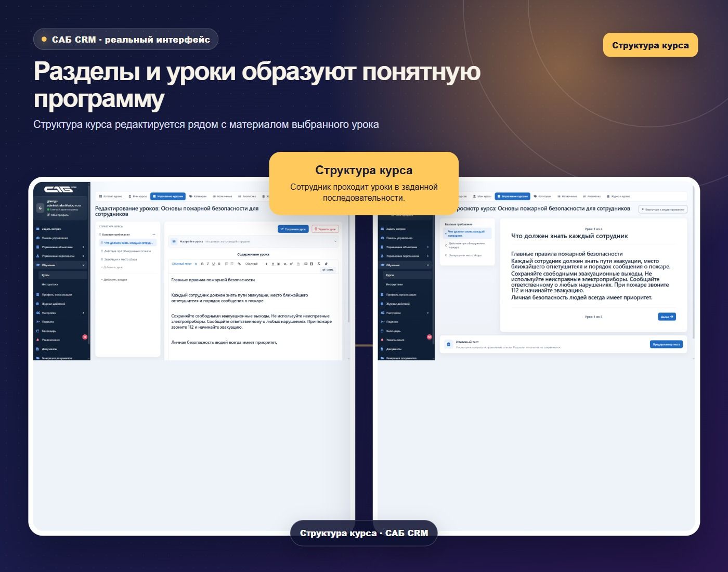Open the analytics tab in right window
728x572 pixels.
592,197
